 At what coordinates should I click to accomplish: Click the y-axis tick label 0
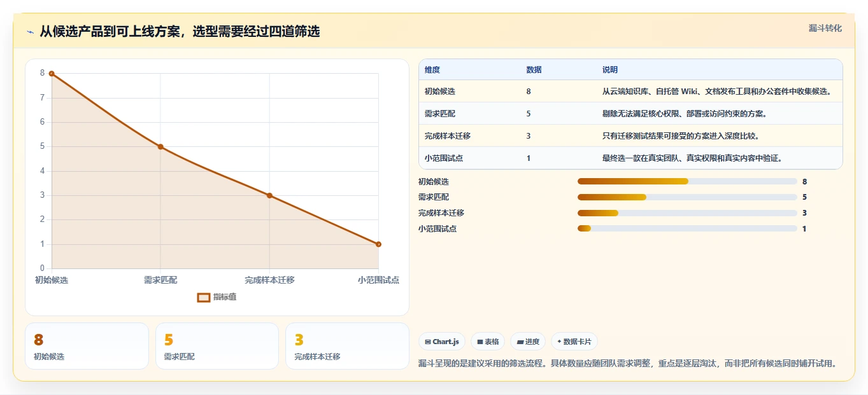(43, 268)
